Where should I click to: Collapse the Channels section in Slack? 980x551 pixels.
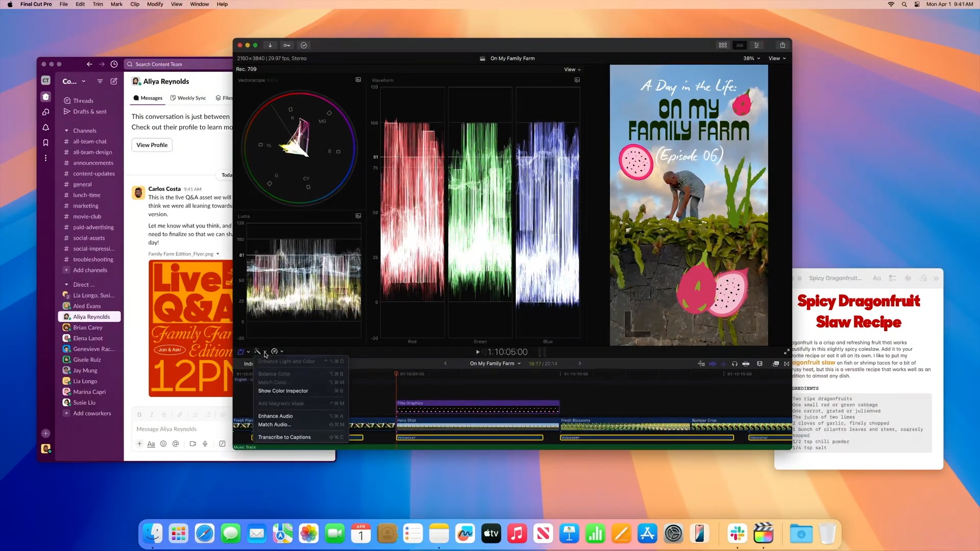point(66,131)
